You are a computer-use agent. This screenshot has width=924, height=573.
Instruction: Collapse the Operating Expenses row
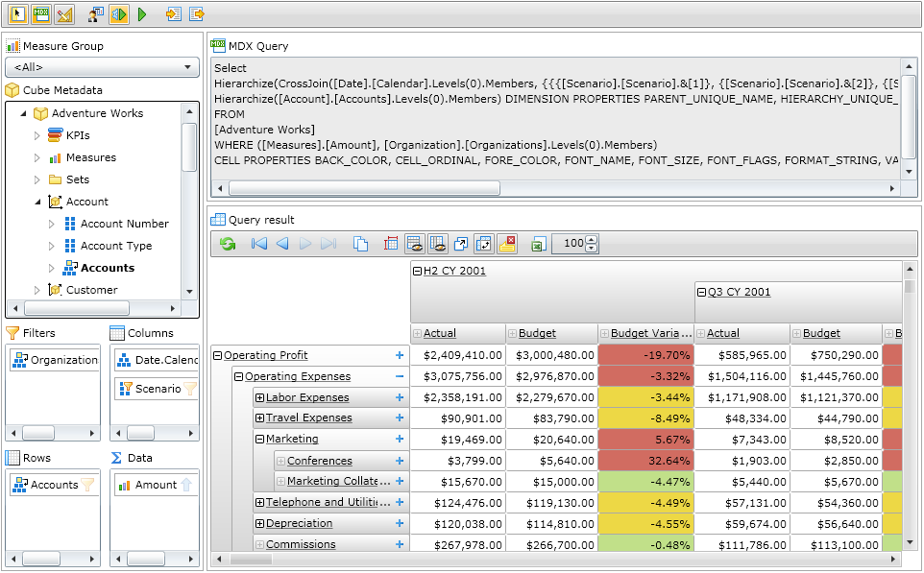coord(238,377)
